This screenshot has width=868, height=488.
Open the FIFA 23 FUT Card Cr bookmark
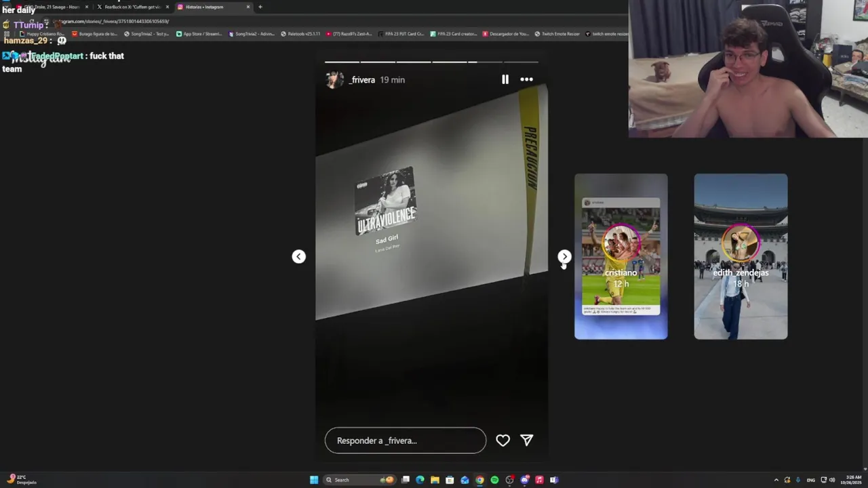[x=401, y=34]
